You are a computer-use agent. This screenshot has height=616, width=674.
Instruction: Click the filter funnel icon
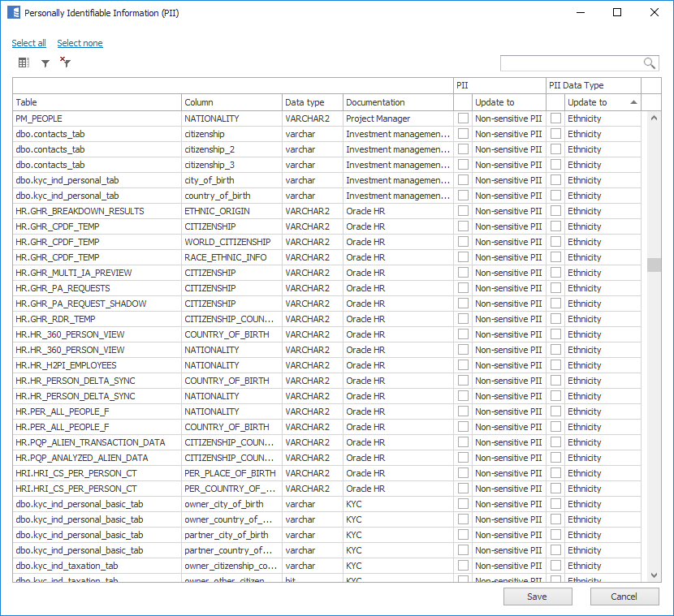pos(45,62)
